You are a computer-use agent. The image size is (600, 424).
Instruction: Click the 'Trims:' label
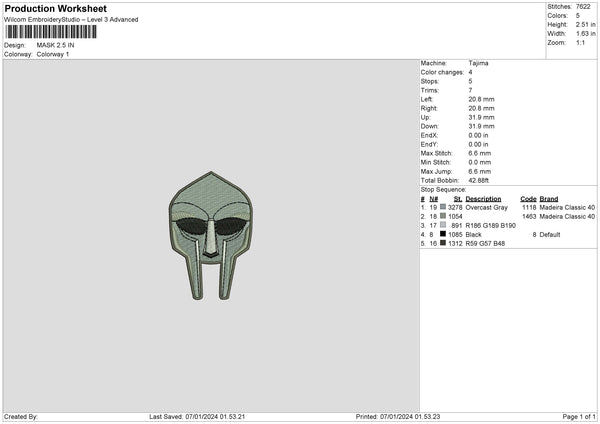click(x=429, y=90)
